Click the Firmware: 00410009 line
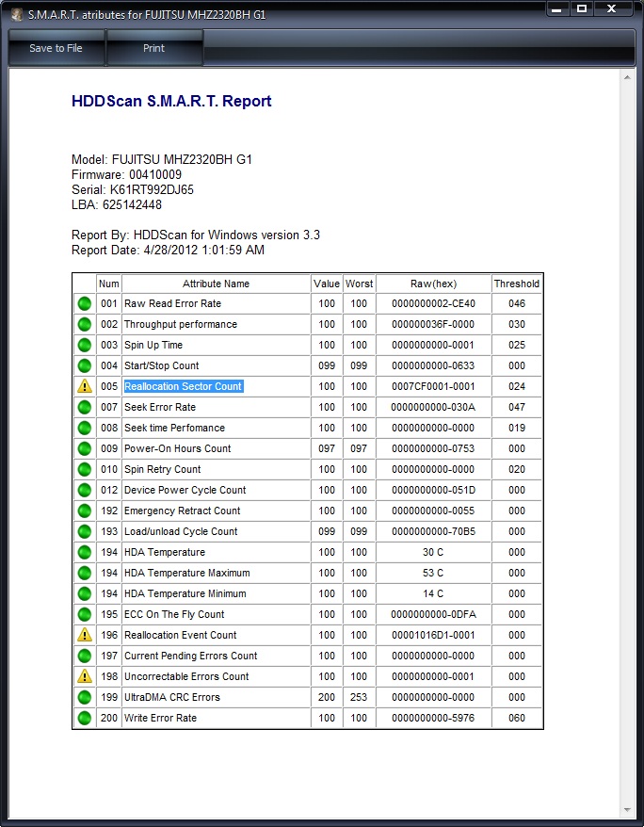Viewport: 644px width, 827px height. click(126, 174)
